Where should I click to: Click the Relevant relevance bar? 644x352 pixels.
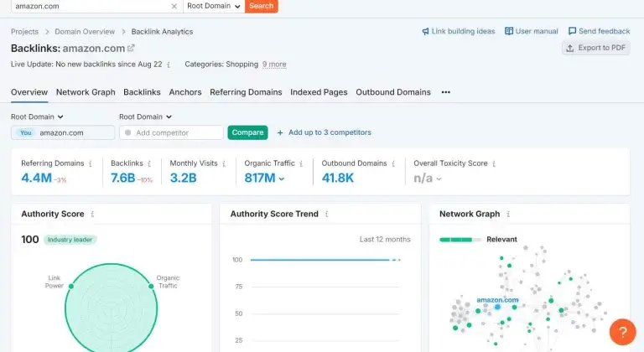point(460,240)
